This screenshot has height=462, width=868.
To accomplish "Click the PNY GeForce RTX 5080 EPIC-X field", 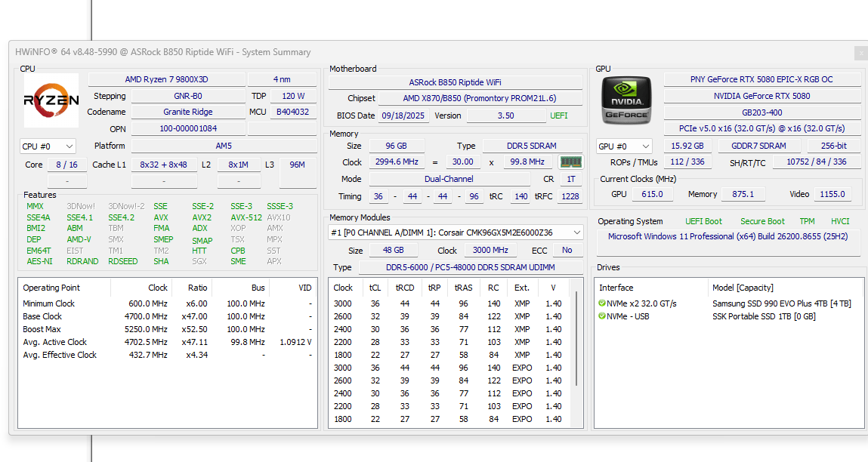I will (761, 79).
